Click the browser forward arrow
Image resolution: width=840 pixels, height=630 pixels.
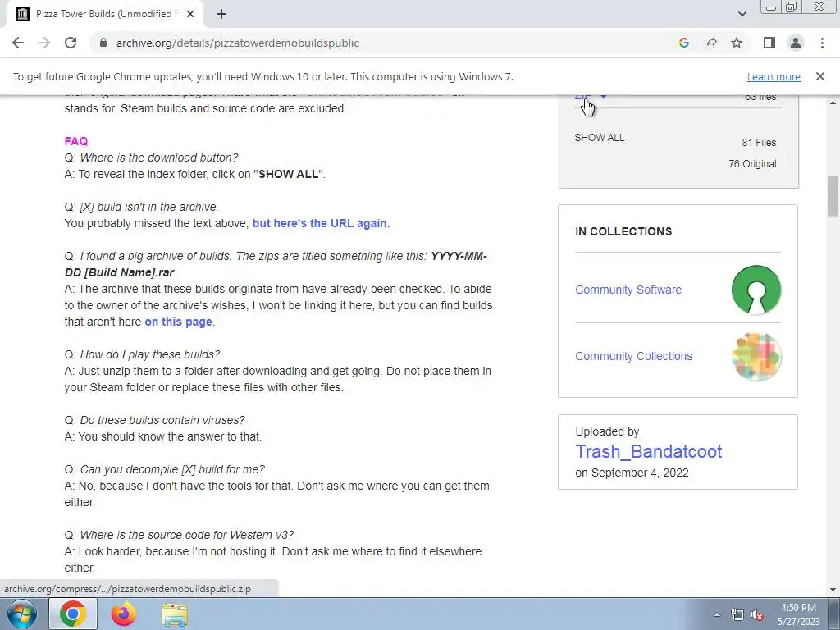point(44,43)
